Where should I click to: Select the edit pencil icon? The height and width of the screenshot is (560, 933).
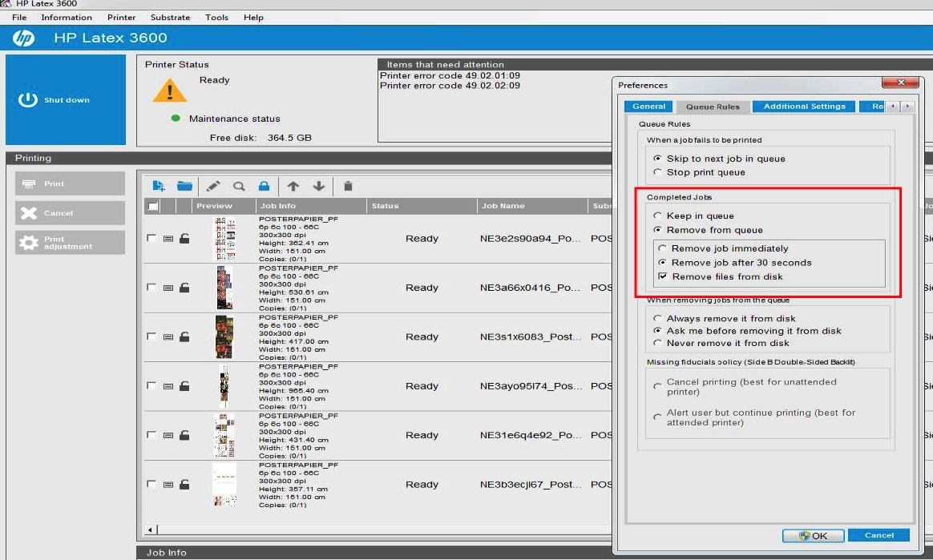pos(213,186)
